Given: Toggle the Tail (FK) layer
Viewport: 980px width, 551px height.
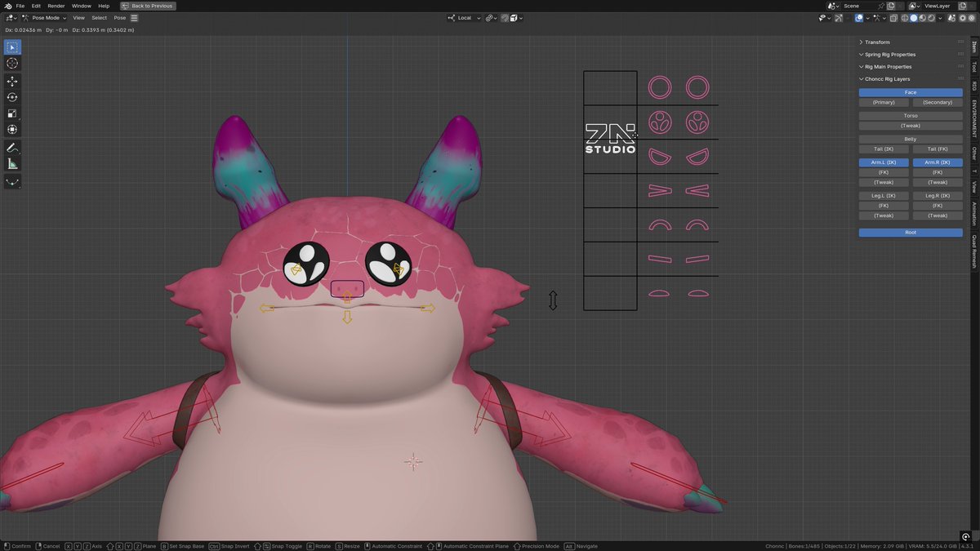Looking at the screenshot, I should [938, 149].
